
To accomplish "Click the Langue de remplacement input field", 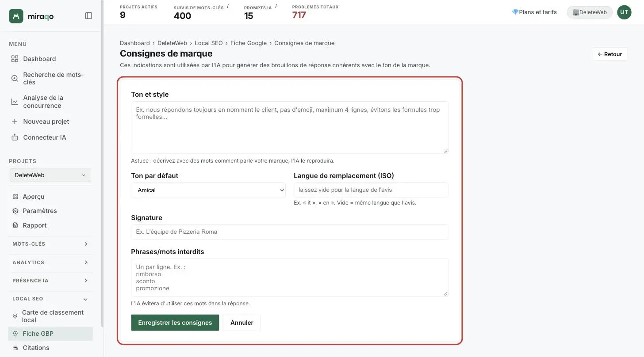I will click(x=371, y=190).
